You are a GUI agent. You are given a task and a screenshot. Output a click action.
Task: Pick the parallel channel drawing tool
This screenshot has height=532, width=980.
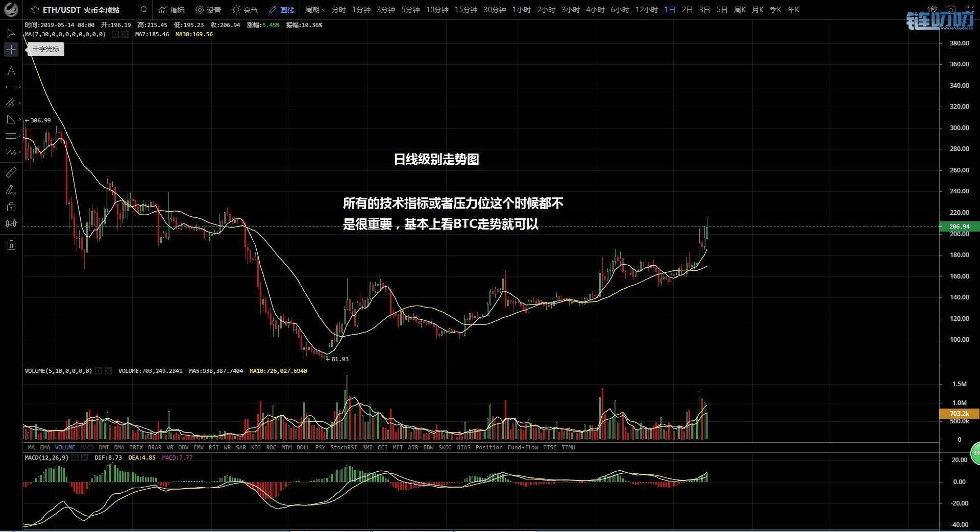[x=11, y=103]
